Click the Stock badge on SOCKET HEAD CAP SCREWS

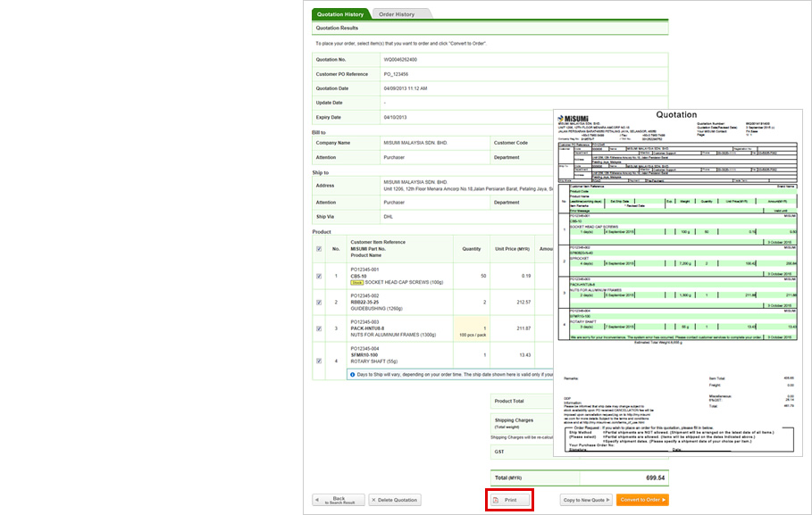356,283
